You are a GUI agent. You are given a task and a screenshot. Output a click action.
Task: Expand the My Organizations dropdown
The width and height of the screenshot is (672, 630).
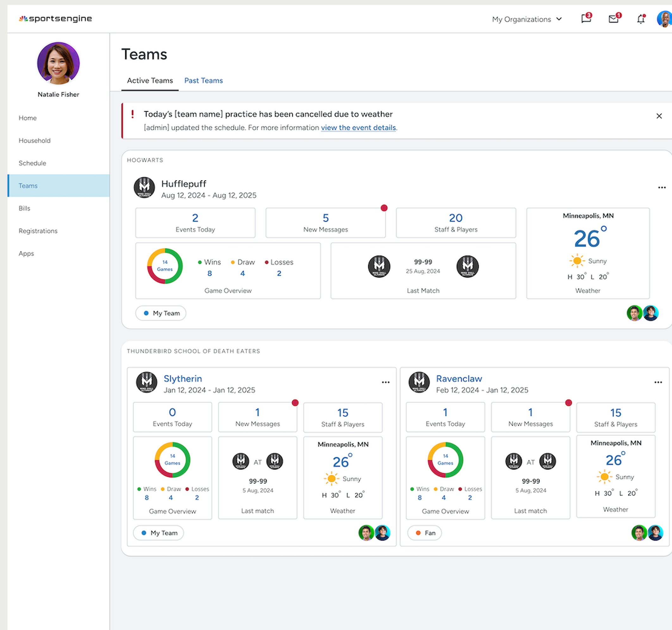tap(527, 19)
